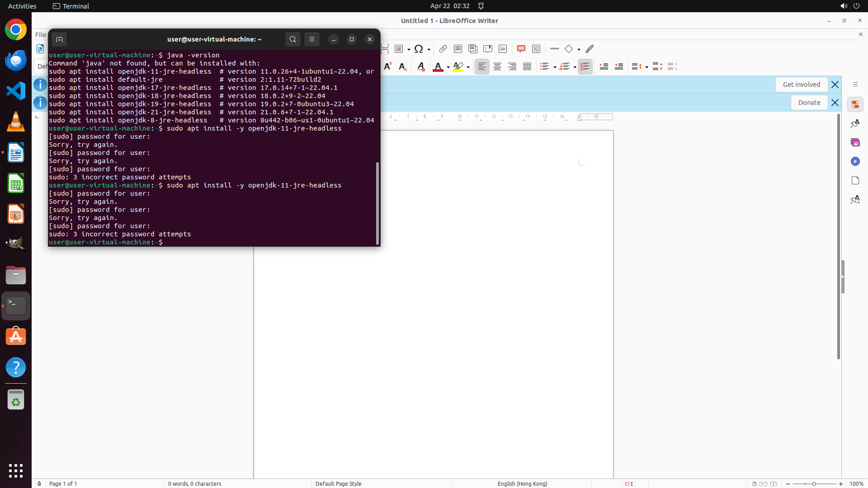
Task: Open the unordered list style dropdown
Action: pos(555,67)
